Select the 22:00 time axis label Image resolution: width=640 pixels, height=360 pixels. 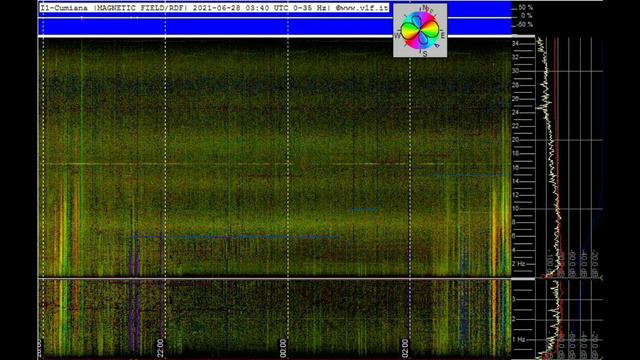point(160,348)
